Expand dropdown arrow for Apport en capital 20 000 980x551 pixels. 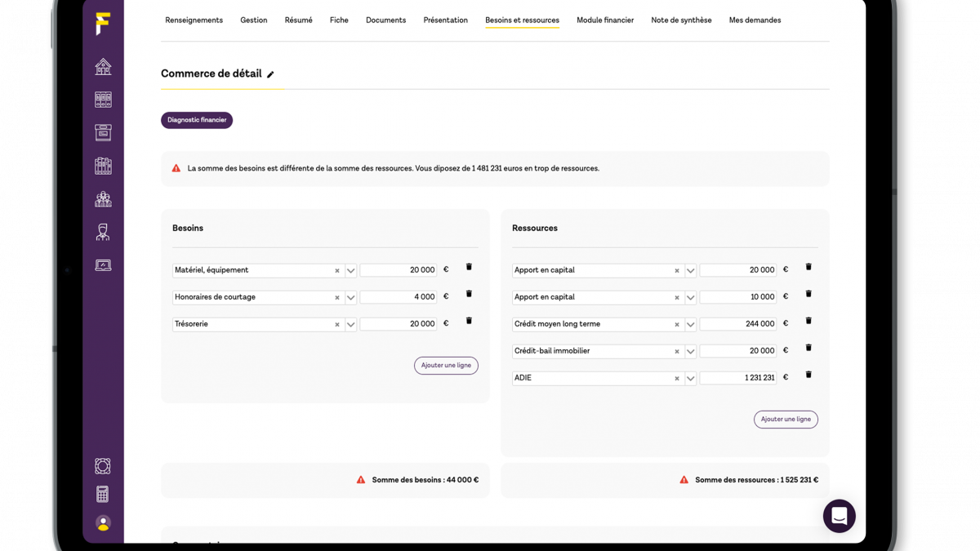691,271
